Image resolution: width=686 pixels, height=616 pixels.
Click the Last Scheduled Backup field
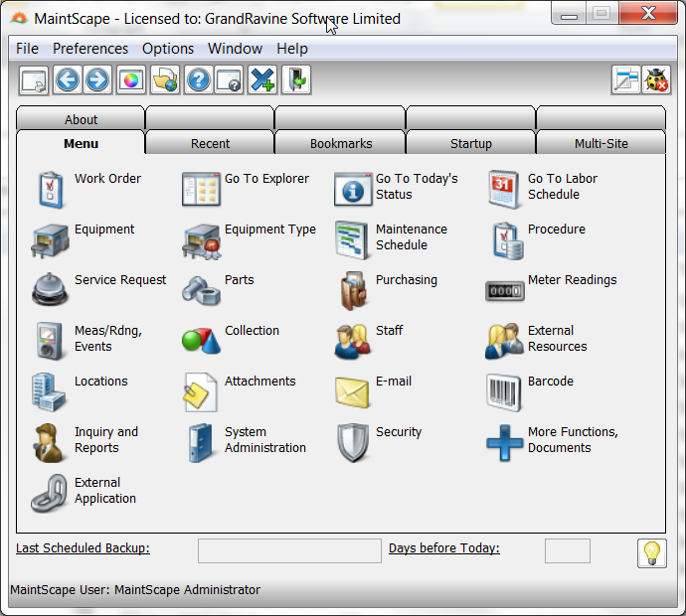click(289, 550)
